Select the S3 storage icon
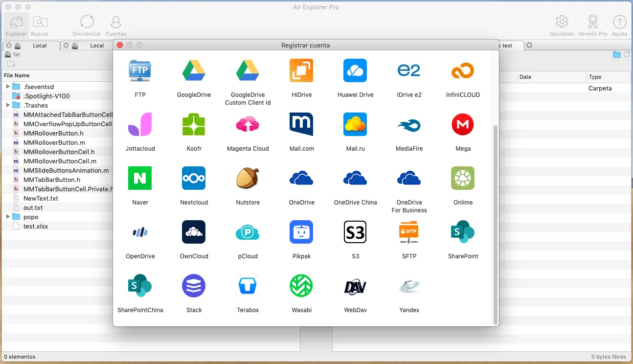This screenshot has height=364, width=633. pos(355,232)
